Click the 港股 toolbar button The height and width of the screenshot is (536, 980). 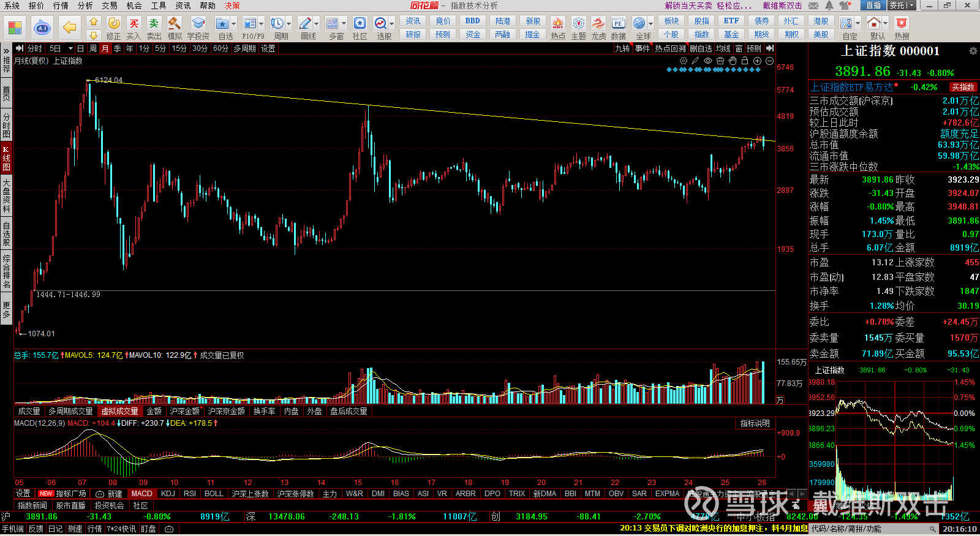(x=821, y=21)
